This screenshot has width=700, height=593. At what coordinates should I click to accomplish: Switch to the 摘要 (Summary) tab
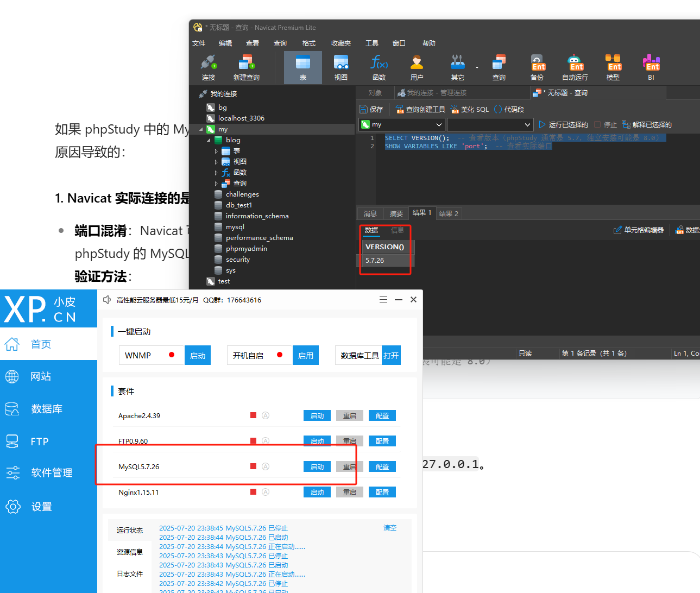[x=396, y=213]
